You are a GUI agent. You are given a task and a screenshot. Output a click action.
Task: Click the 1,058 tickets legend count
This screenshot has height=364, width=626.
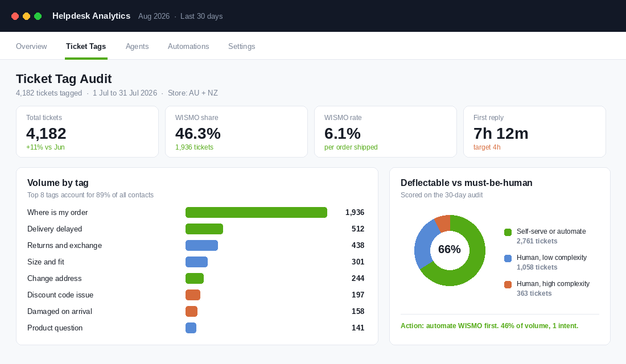(537, 267)
